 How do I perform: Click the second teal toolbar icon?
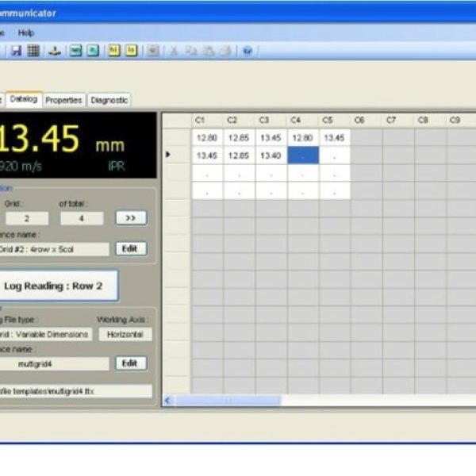point(93,51)
